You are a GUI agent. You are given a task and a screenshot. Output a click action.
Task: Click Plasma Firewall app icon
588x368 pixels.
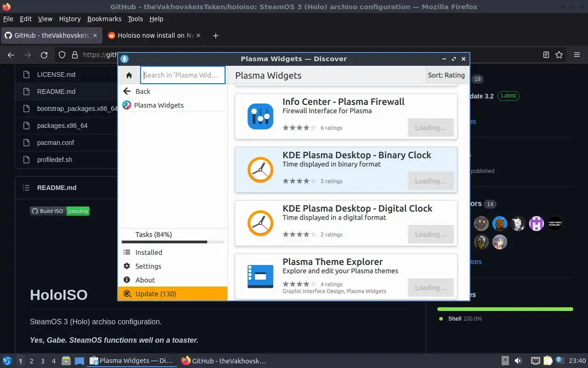point(260,116)
